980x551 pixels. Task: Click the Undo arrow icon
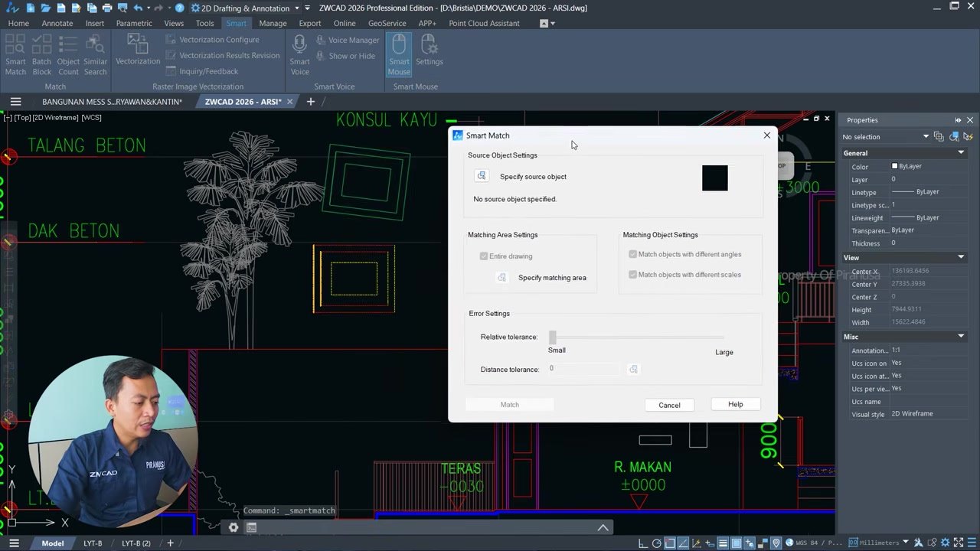pyautogui.click(x=138, y=8)
